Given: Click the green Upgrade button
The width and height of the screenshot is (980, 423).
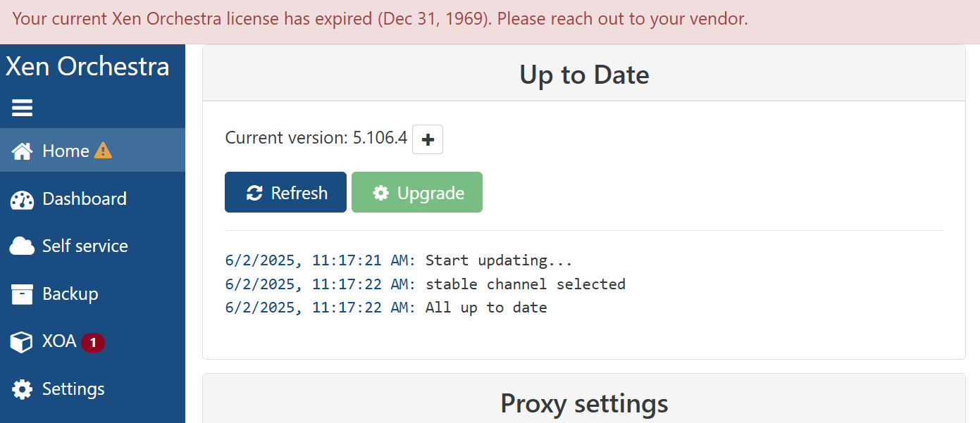Looking at the screenshot, I should (417, 192).
